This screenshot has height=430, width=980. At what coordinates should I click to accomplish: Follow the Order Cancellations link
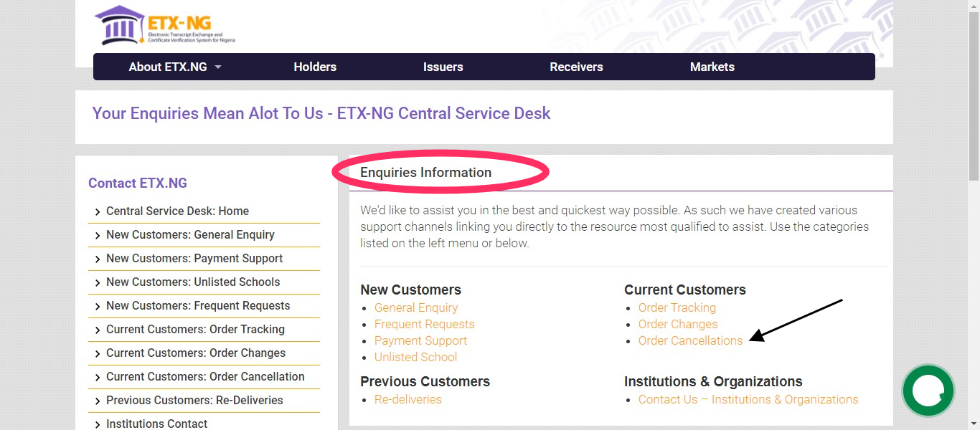tap(689, 340)
